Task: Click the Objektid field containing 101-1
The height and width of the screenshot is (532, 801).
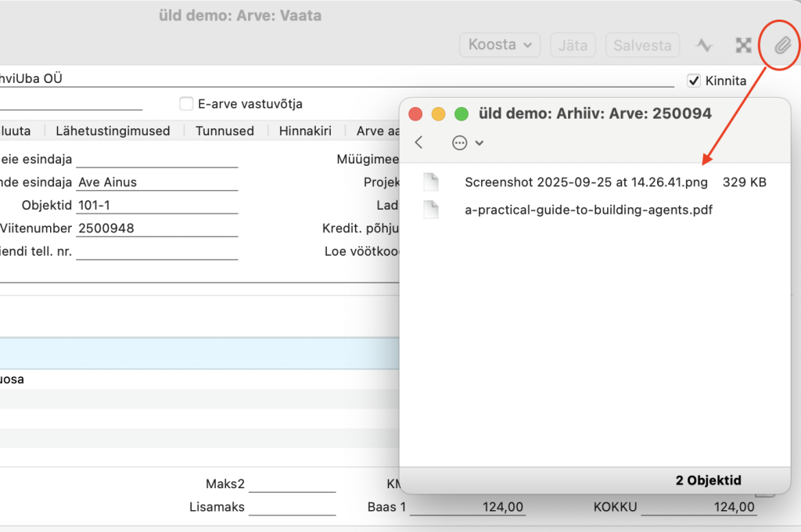Action: tap(156, 205)
